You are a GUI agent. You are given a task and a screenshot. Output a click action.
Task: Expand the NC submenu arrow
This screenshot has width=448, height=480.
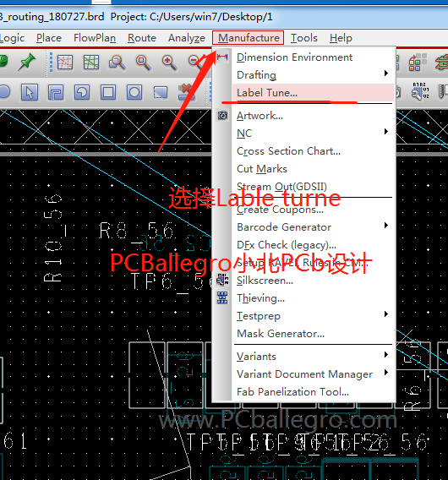(x=386, y=132)
